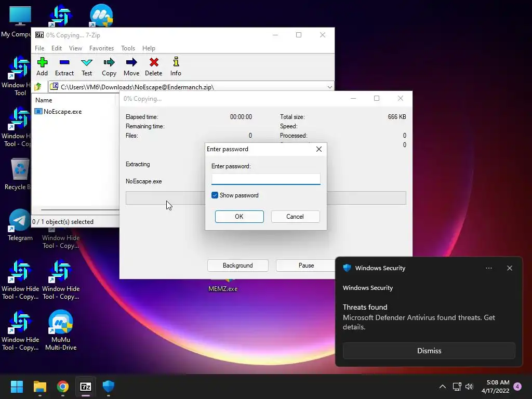Cancel the Enter password dialog
The height and width of the screenshot is (399, 532).
click(x=295, y=217)
